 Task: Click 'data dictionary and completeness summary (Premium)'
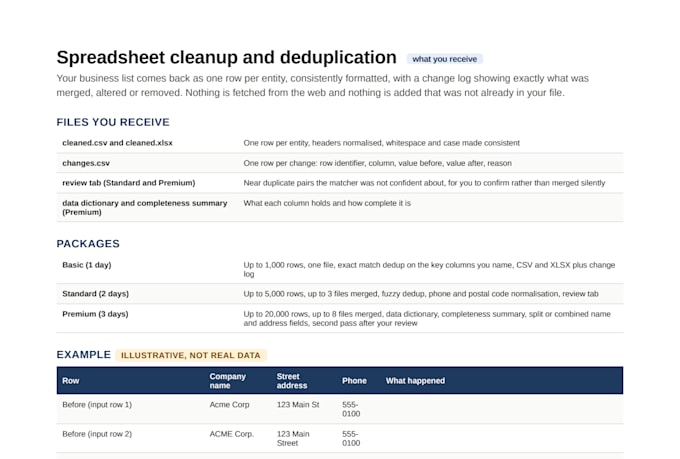[x=144, y=207]
